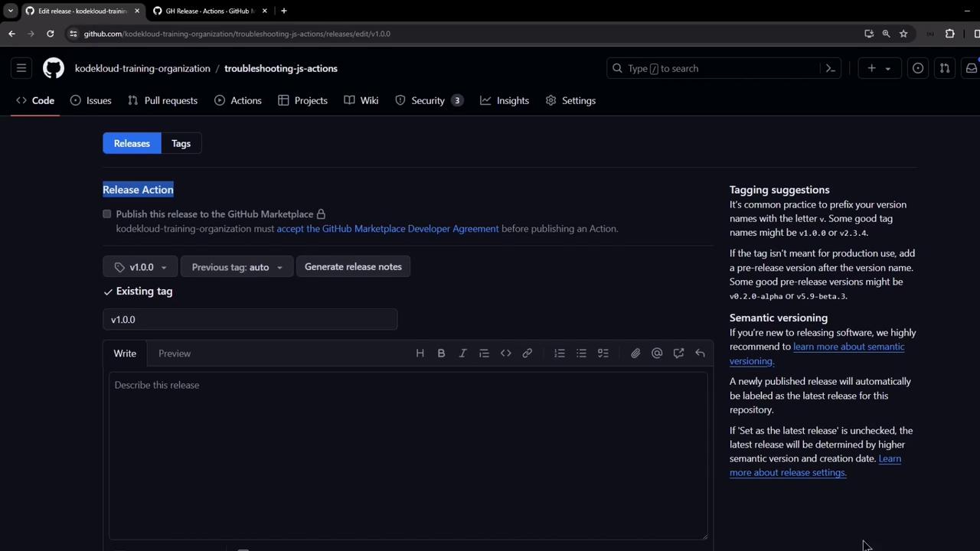Open the Insights tab
This screenshot has width=980, height=551.
tap(505, 100)
